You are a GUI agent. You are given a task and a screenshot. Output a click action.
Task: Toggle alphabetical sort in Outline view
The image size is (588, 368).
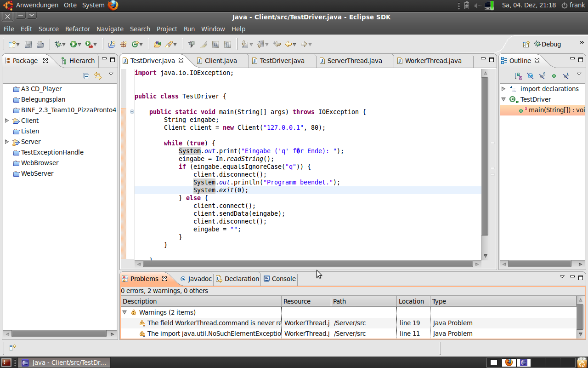pyautogui.click(x=518, y=76)
